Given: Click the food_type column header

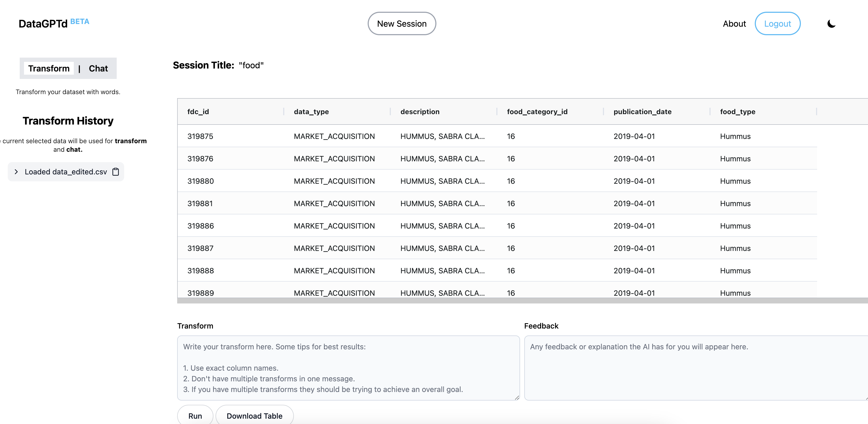Looking at the screenshot, I should (x=737, y=112).
